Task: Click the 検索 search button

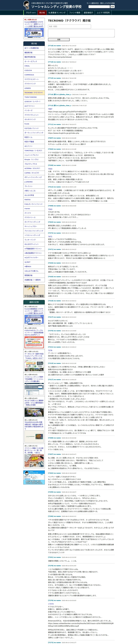Action: click(x=112, y=7)
